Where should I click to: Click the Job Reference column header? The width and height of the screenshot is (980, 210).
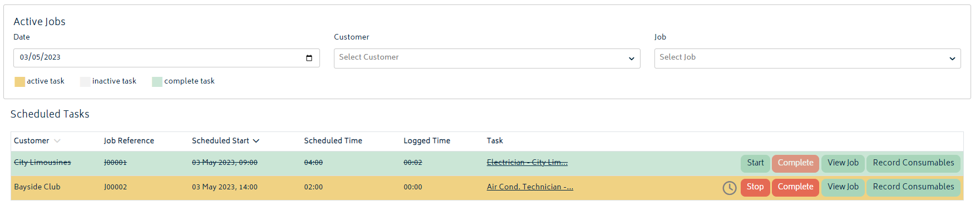pyautogui.click(x=129, y=141)
